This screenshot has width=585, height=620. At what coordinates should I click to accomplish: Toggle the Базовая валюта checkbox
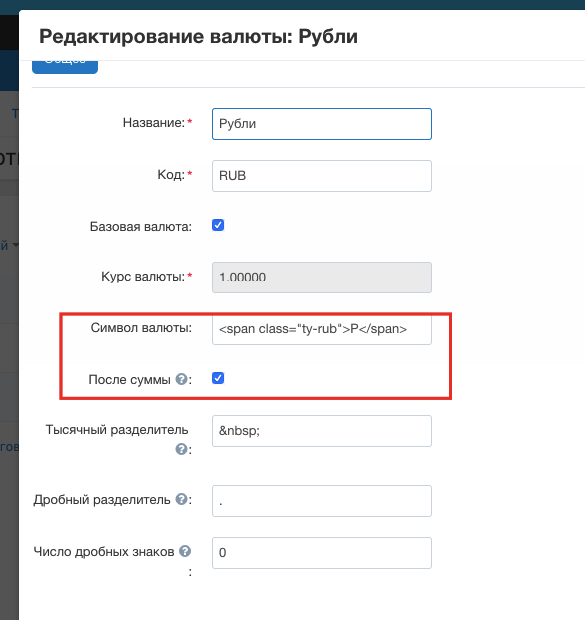coord(218,225)
